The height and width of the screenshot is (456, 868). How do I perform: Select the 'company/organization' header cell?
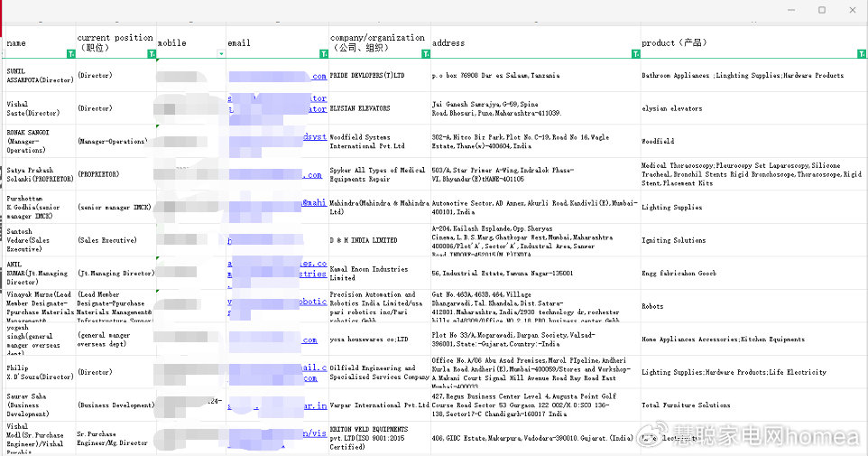(380, 42)
